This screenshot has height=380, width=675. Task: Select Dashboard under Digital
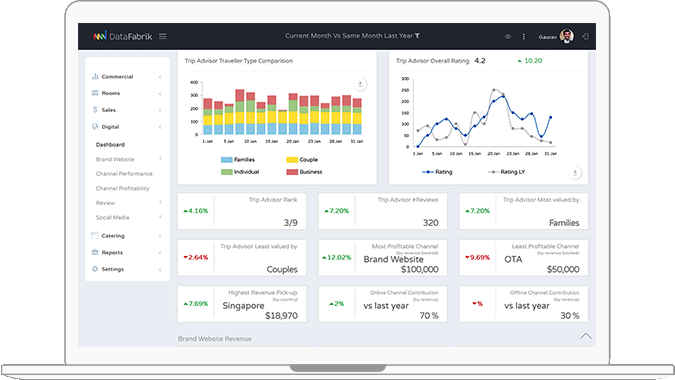(x=110, y=145)
